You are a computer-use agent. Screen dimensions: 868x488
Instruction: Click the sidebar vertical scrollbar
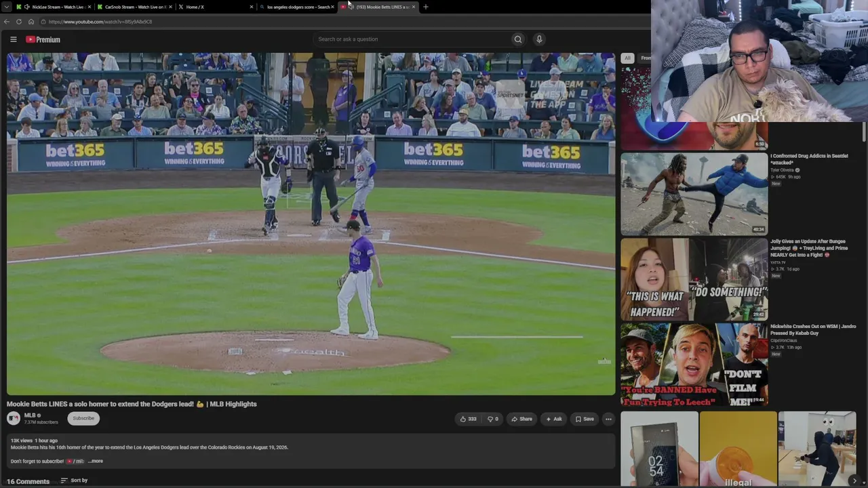tap(864, 132)
